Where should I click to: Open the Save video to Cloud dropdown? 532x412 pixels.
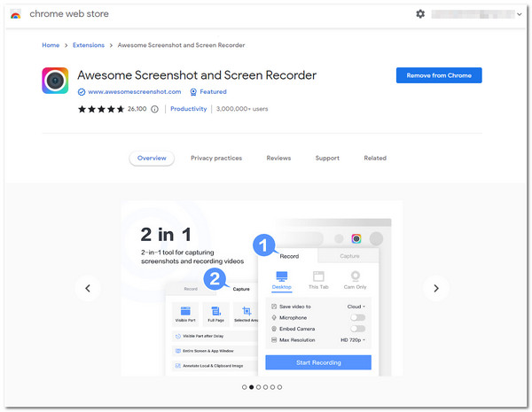356,307
